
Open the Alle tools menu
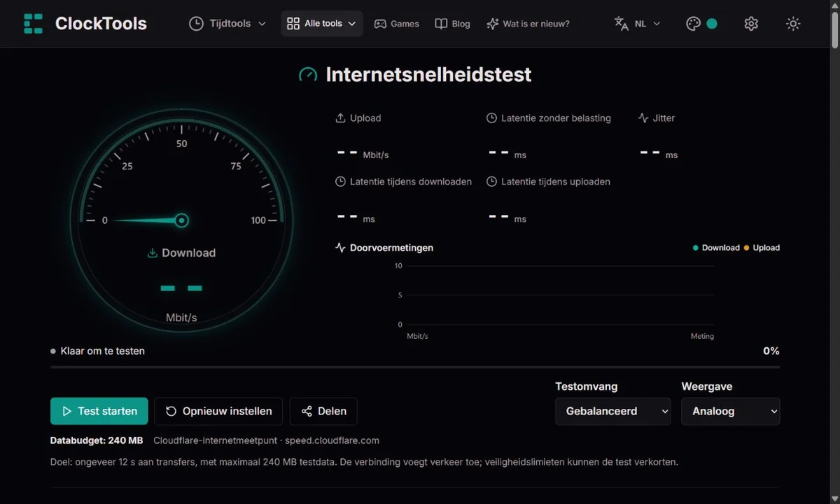click(x=322, y=23)
